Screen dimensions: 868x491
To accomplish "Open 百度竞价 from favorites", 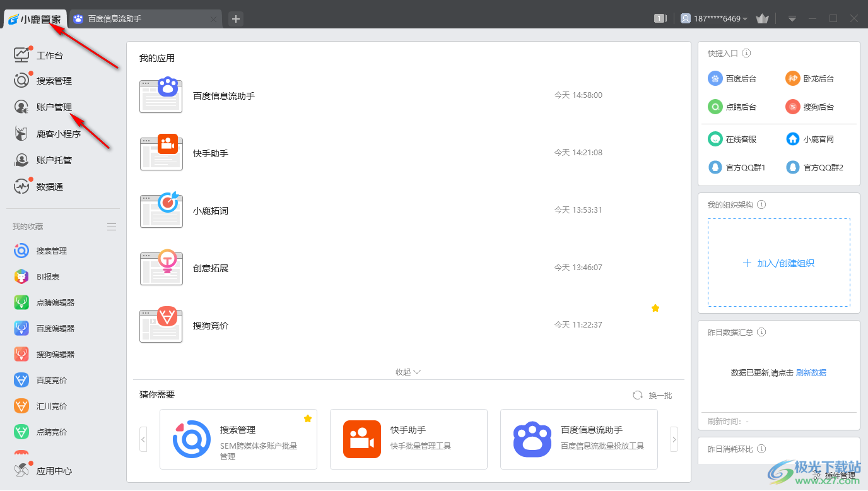I will point(41,380).
